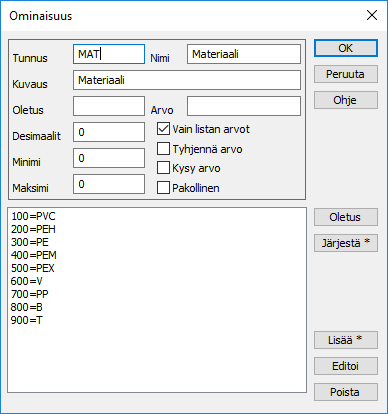Confirm the dialog with OK button
The image size is (388, 414).
point(346,48)
